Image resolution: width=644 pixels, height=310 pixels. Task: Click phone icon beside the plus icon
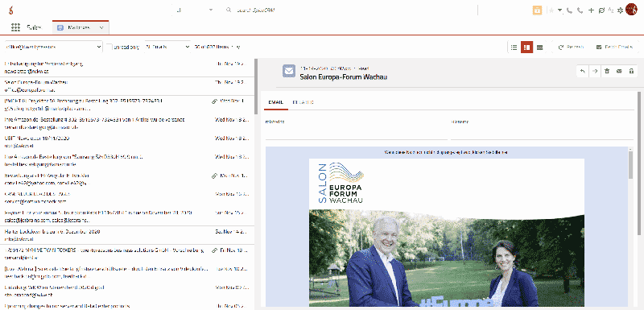click(x=580, y=10)
